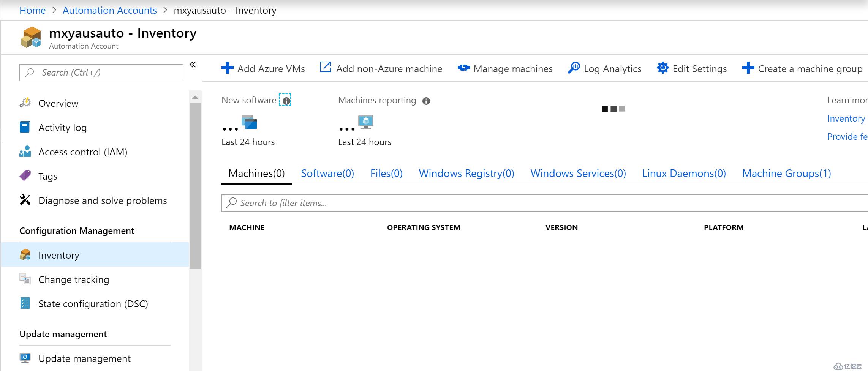Open the Machine Groups(1) tab
The image size is (868, 371).
tap(787, 174)
